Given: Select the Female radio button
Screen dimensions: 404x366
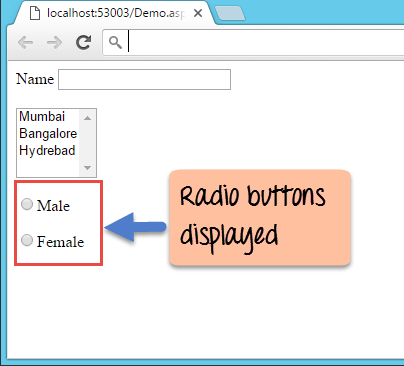Looking at the screenshot, I should 27,240.
